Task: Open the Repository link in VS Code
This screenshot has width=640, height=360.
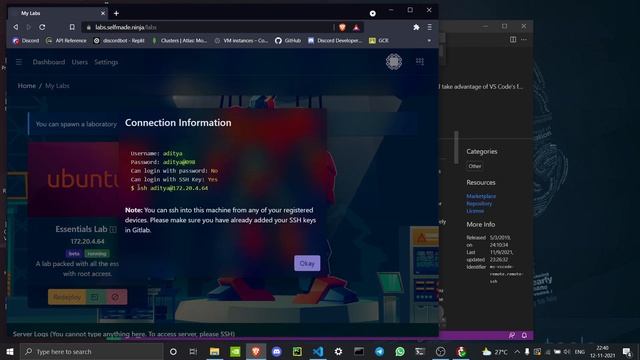Action: 479,204
